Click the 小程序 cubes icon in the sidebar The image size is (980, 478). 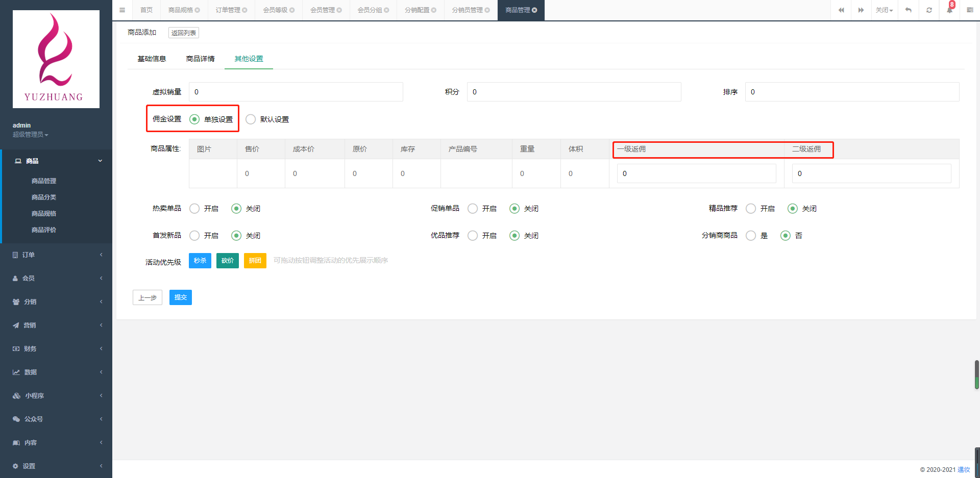tap(16, 395)
